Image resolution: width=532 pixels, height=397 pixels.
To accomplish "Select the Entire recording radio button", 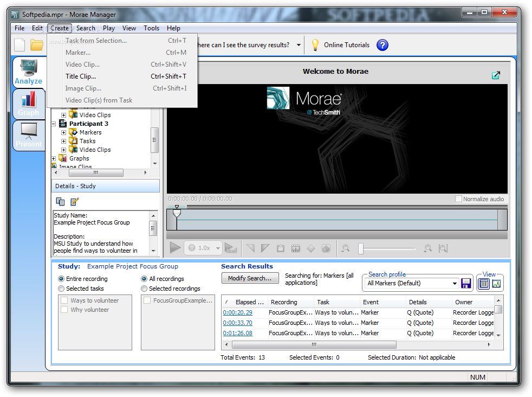I will (61, 279).
